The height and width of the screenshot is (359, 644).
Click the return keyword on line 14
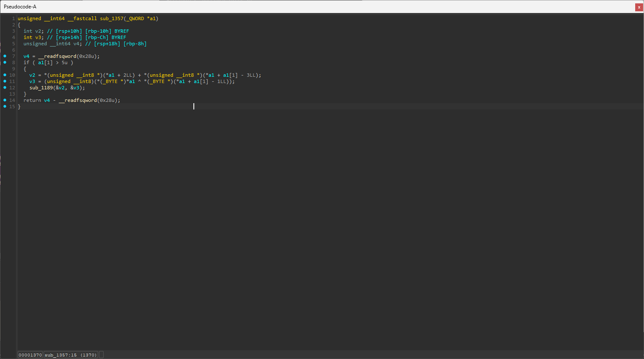tap(32, 100)
